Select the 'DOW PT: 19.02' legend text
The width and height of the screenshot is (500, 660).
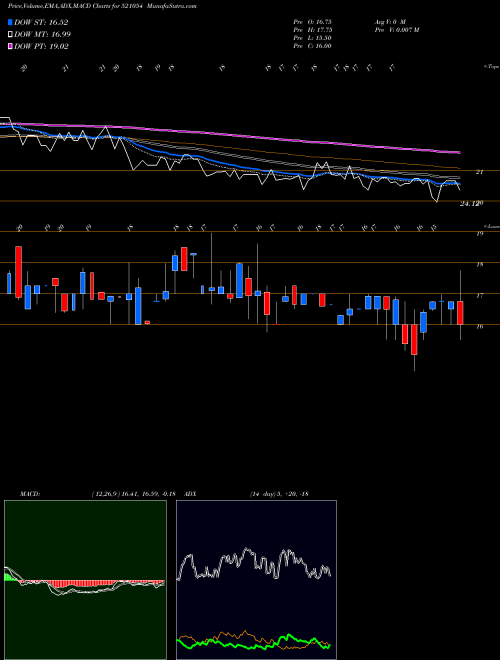tap(41, 46)
